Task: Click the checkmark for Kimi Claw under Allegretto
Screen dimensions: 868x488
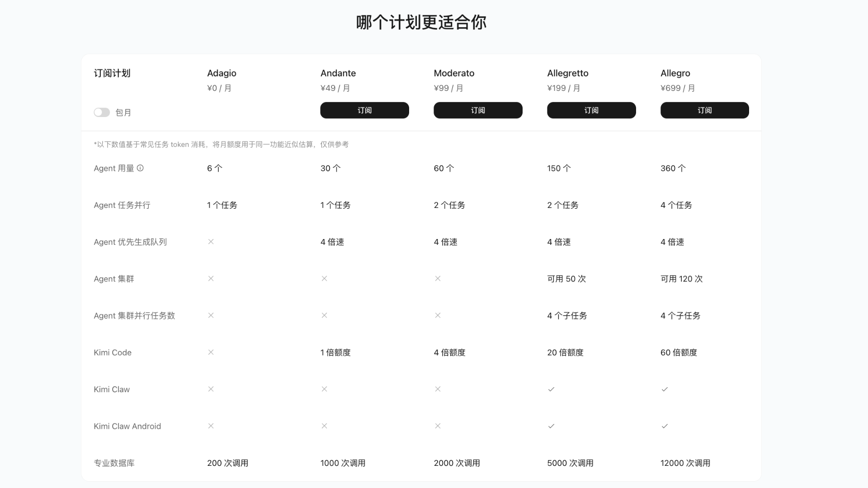Action: (551, 389)
